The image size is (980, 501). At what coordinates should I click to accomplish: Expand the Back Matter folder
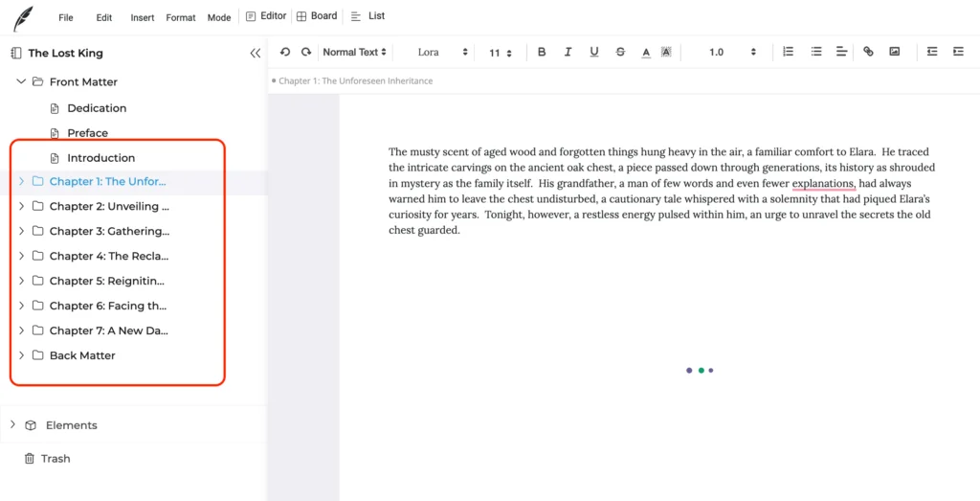pos(21,355)
